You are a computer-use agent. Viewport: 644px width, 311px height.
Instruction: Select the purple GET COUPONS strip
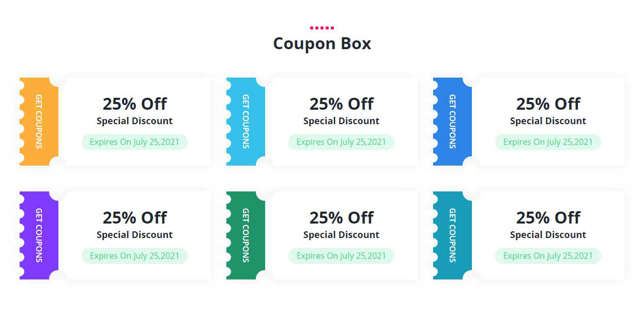pyautogui.click(x=39, y=235)
